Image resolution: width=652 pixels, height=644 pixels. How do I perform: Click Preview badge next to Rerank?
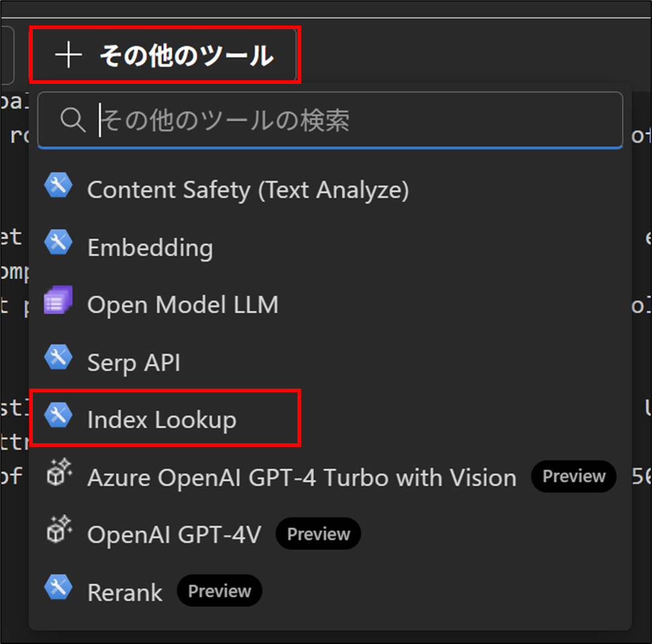(220, 590)
